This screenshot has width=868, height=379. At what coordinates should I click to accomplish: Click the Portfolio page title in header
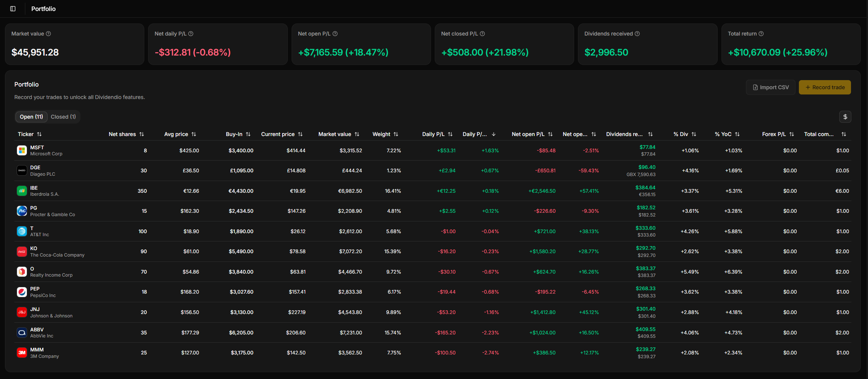[x=43, y=9]
